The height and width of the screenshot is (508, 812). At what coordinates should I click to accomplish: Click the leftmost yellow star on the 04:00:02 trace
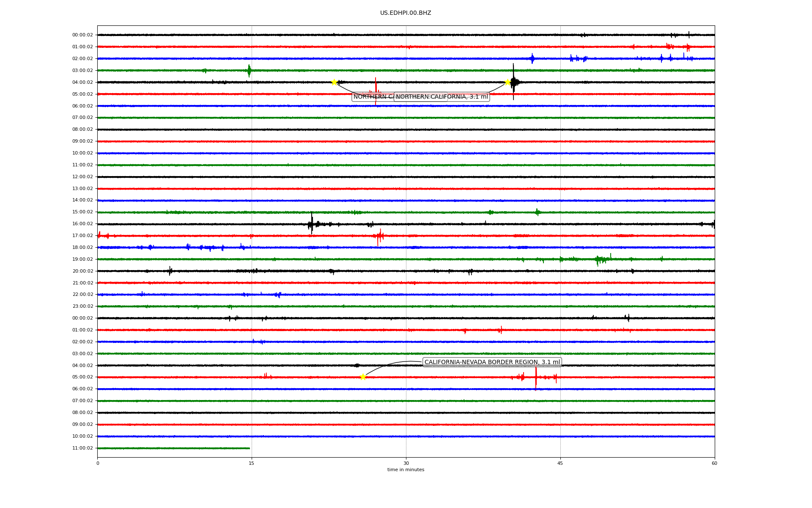click(x=334, y=82)
